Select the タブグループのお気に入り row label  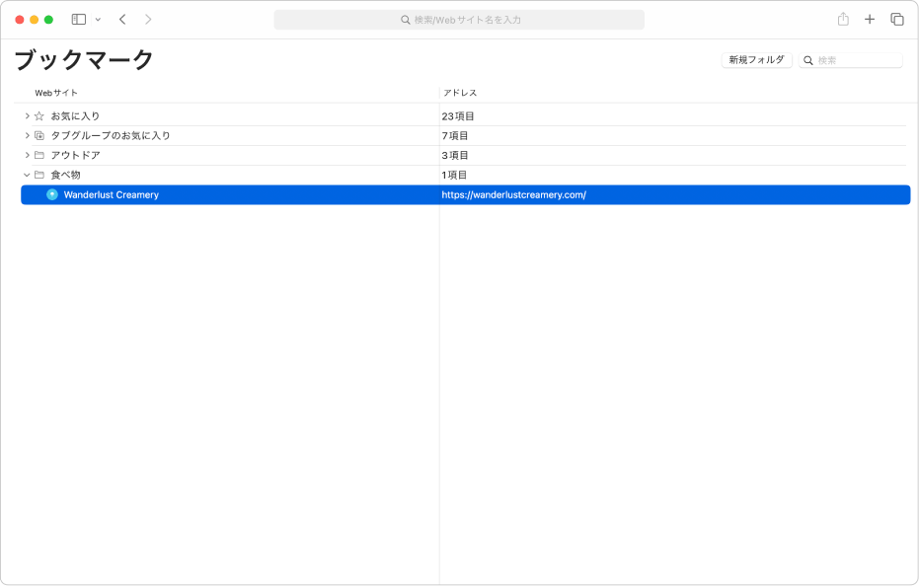coord(111,135)
